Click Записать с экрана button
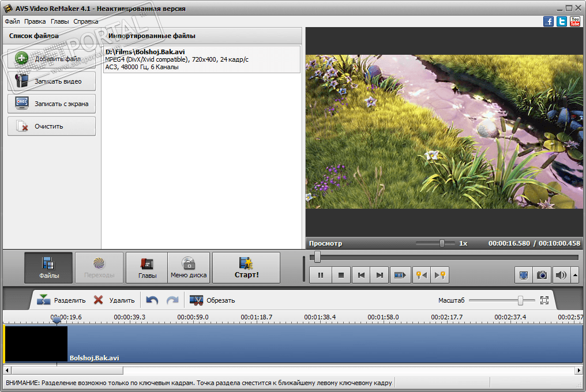The image size is (586, 392). tap(51, 104)
